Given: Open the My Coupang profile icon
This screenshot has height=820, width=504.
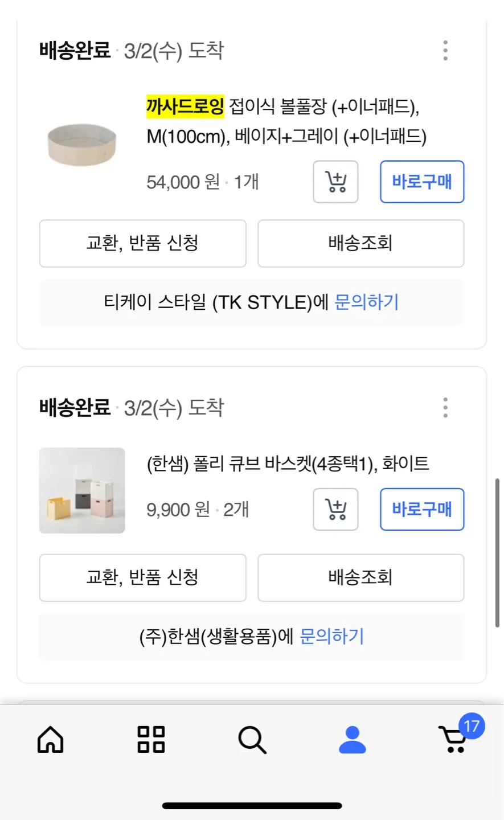Looking at the screenshot, I should (353, 740).
